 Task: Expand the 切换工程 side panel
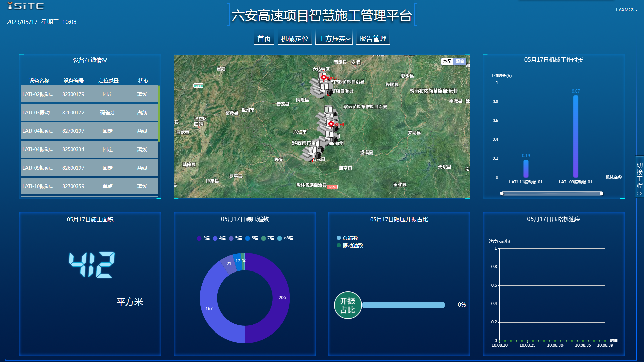pos(639,175)
